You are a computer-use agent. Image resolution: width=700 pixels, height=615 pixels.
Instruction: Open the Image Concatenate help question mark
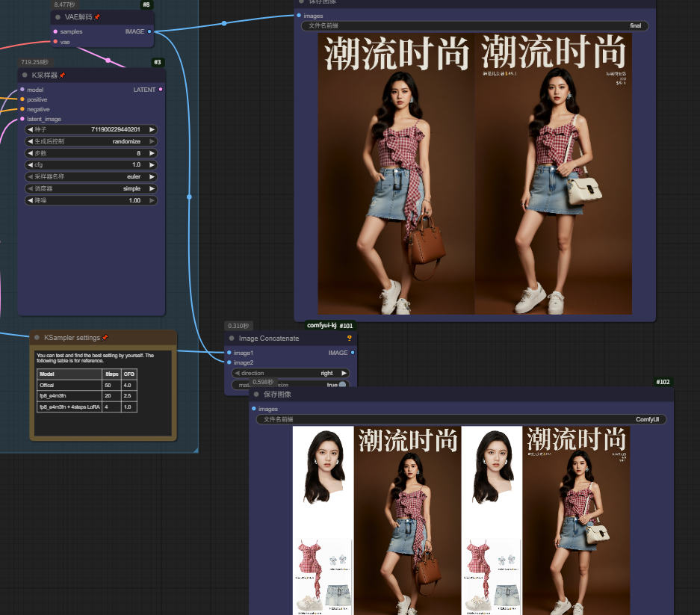click(x=349, y=339)
